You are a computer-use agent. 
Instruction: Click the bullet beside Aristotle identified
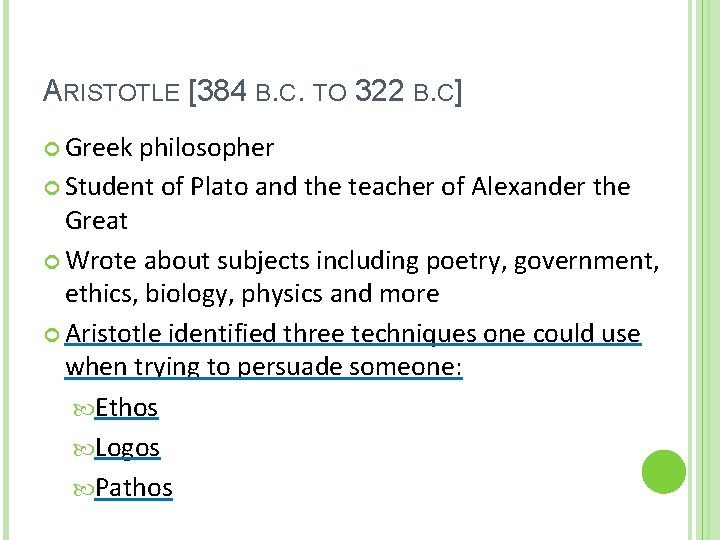(x=52, y=335)
